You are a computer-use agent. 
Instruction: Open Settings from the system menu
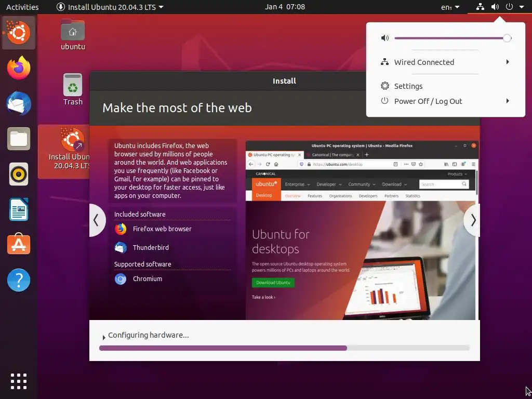coord(445,86)
